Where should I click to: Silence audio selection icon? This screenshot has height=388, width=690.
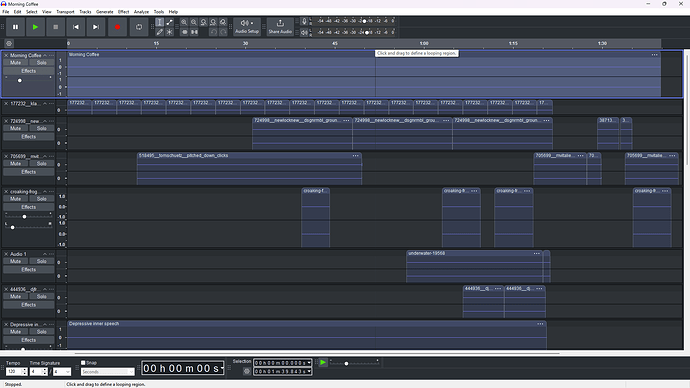click(194, 32)
